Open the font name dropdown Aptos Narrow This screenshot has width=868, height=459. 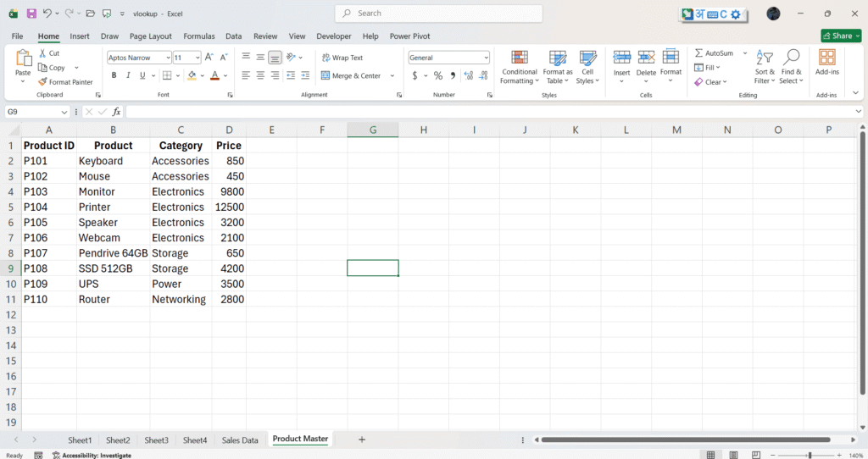[168, 58]
